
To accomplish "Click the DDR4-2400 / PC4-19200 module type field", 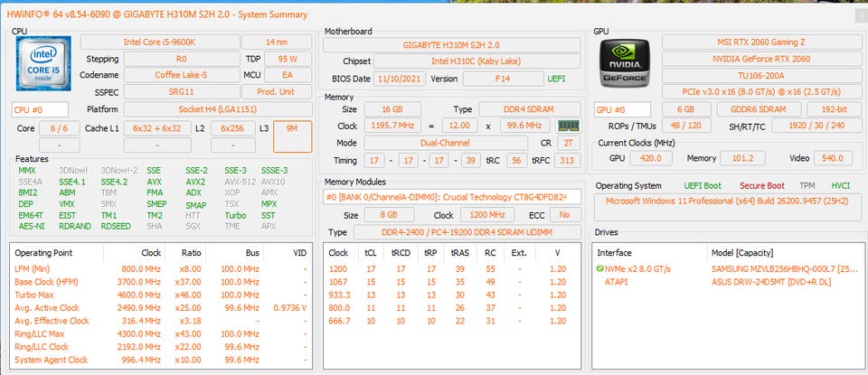I will [x=467, y=232].
